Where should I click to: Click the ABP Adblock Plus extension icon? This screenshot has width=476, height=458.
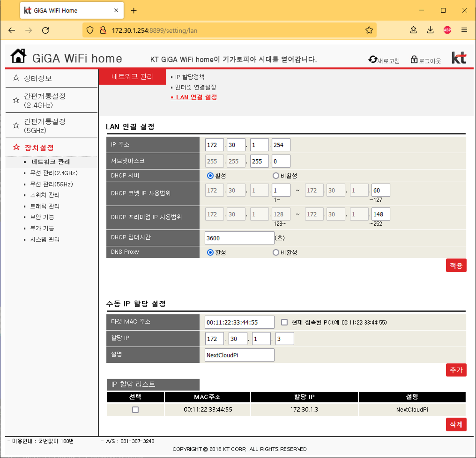click(x=447, y=30)
